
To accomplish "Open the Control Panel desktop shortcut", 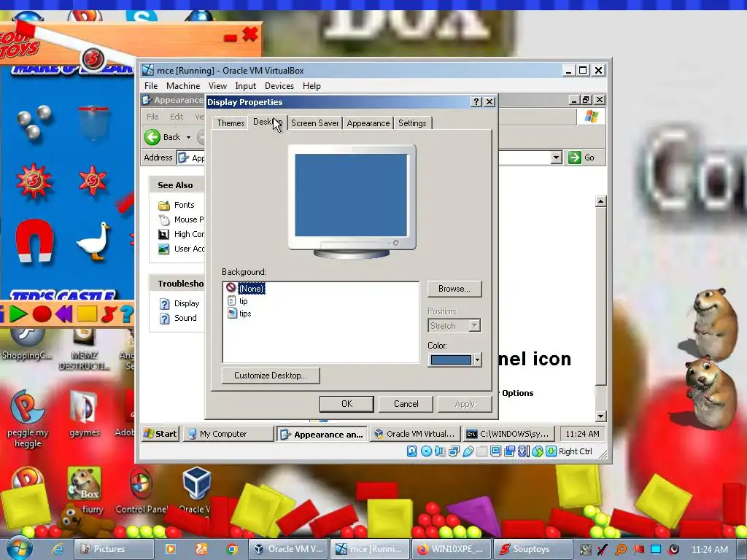I will [x=142, y=491].
